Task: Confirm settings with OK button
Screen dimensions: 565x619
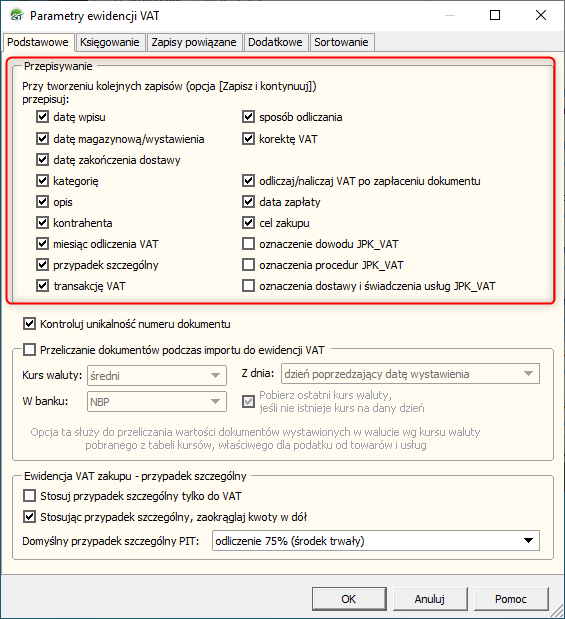Action: [x=349, y=599]
